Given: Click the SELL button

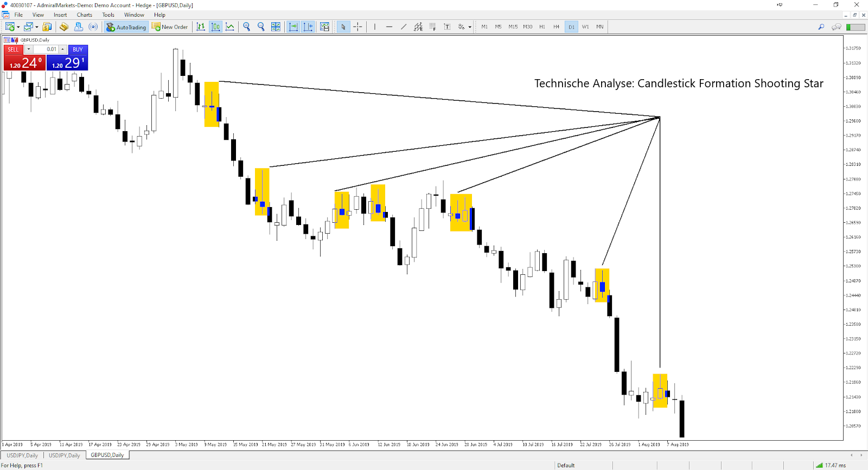Looking at the screenshot, I should coord(13,49).
